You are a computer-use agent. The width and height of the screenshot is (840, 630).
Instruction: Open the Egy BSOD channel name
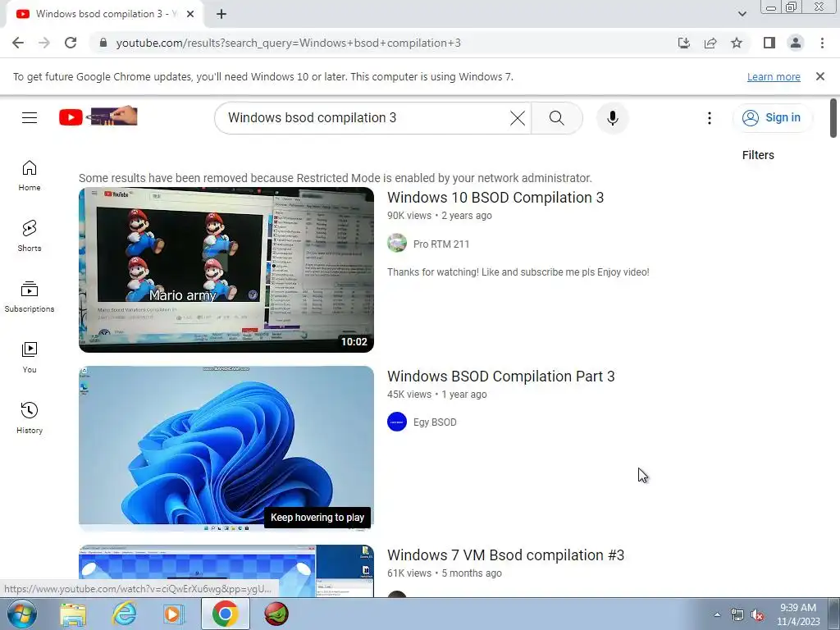(x=435, y=422)
